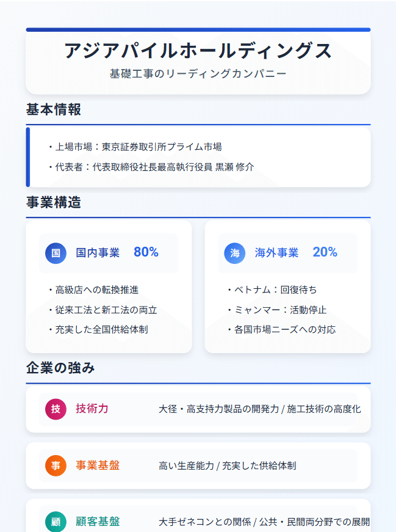Click the 80% domestic share figure
The height and width of the screenshot is (532, 396).
coord(146,252)
